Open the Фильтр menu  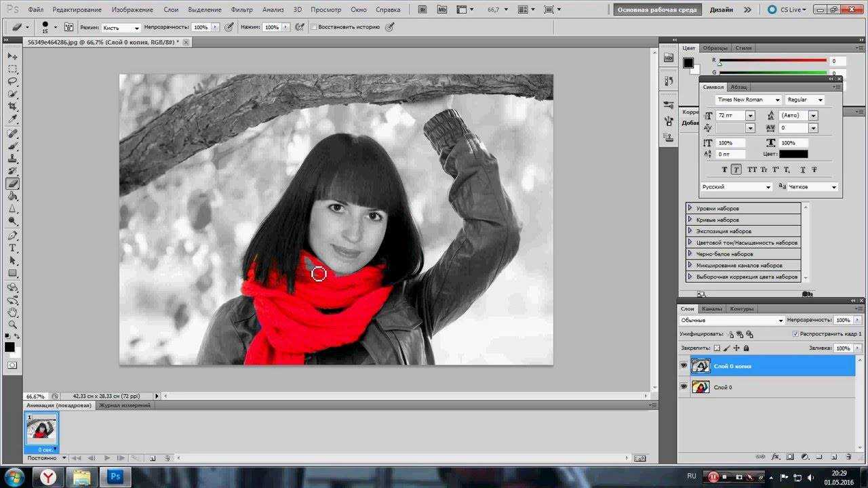[241, 9]
